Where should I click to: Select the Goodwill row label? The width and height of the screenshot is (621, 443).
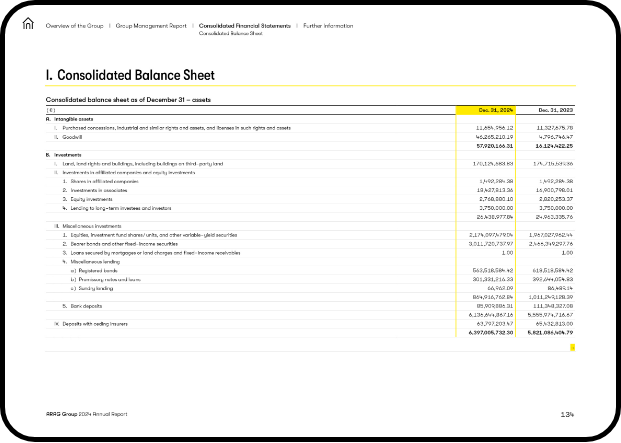click(x=71, y=136)
